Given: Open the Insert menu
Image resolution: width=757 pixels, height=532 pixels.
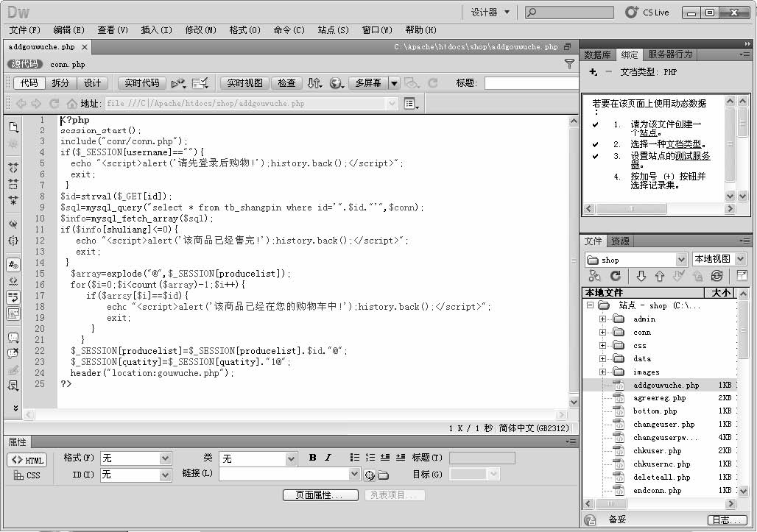Looking at the screenshot, I should click(x=156, y=30).
